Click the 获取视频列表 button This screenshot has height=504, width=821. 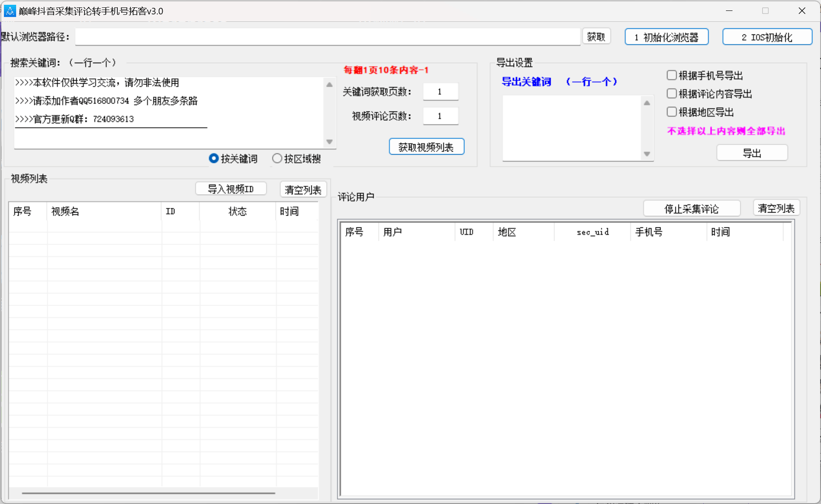pyautogui.click(x=426, y=147)
